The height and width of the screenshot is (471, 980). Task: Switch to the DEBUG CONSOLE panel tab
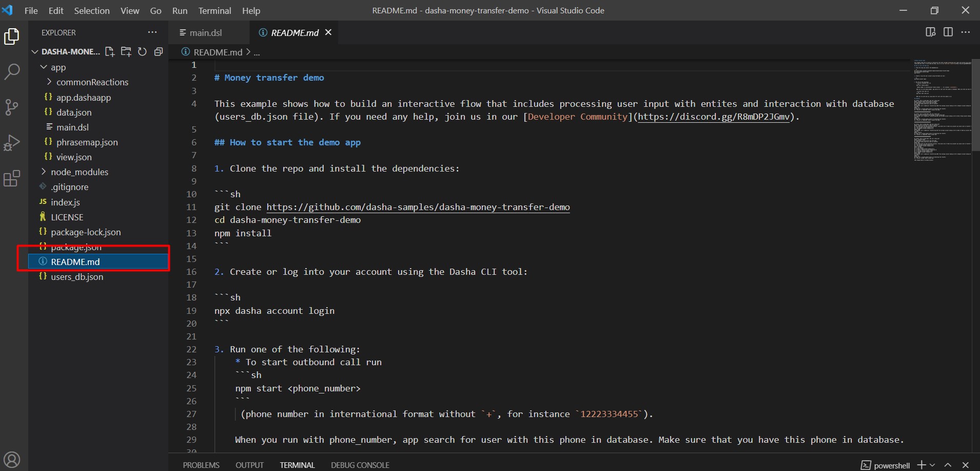[x=360, y=465]
